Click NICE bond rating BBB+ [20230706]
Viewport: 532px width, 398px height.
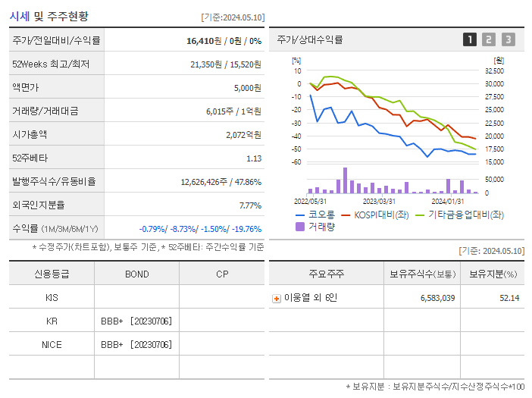[x=136, y=345]
